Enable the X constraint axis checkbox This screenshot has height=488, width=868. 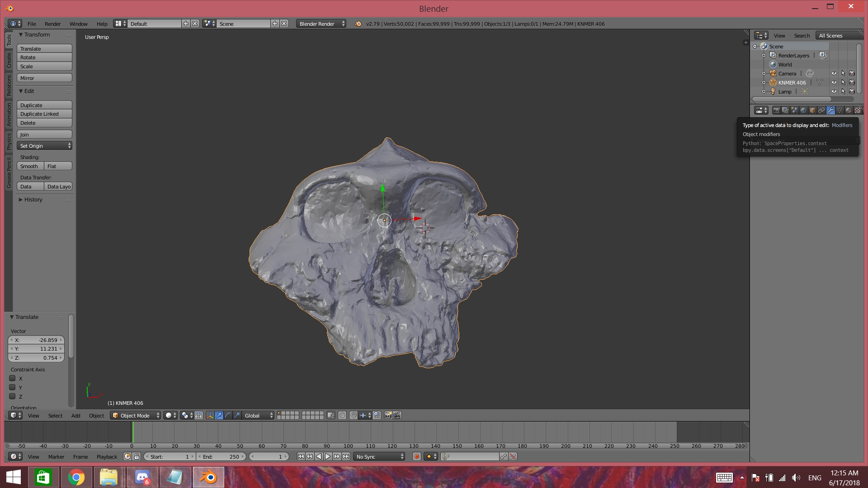click(13, 378)
